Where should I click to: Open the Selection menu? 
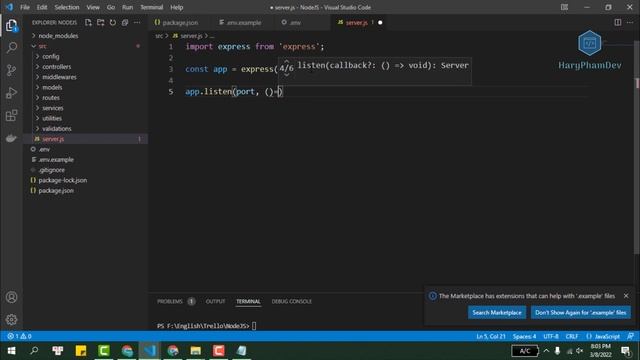[67, 7]
